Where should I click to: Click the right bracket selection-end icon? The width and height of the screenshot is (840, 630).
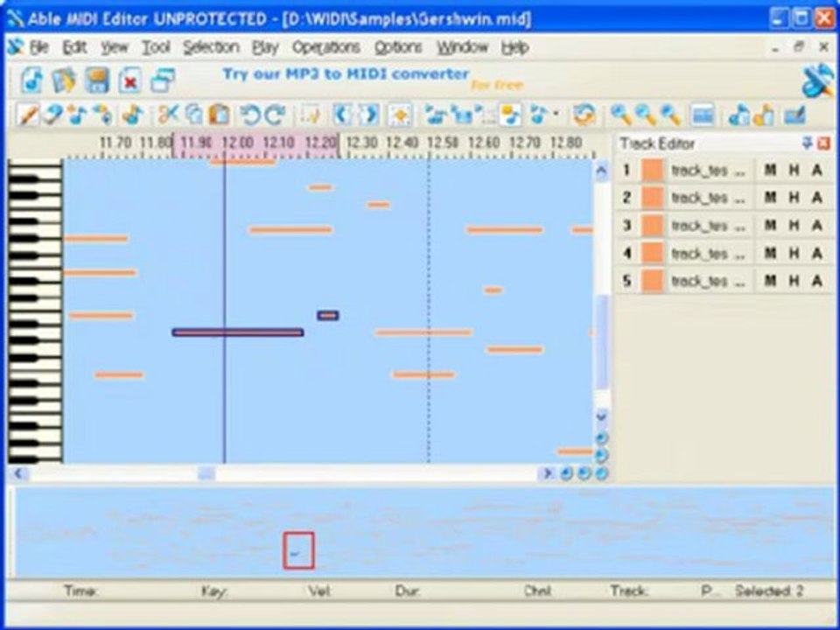tap(367, 115)
